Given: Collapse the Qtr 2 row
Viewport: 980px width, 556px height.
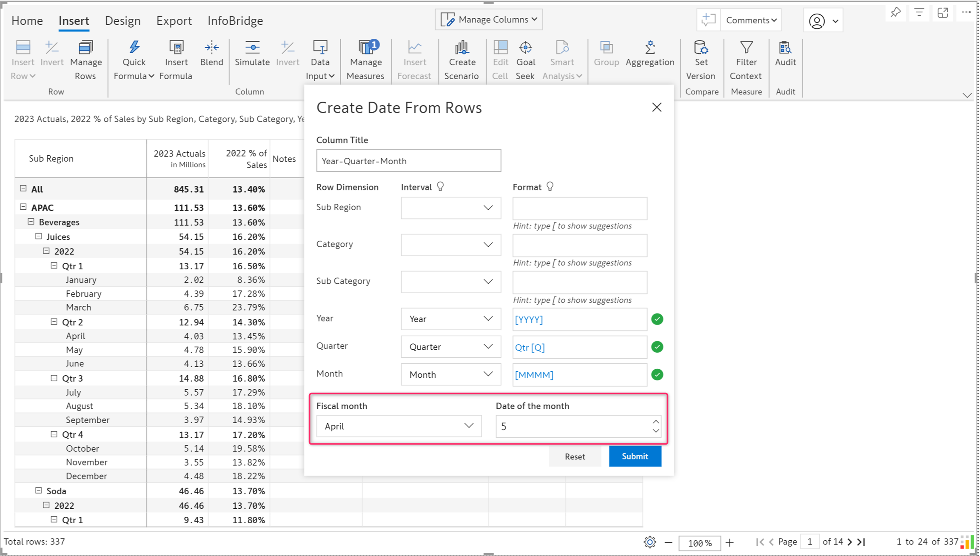Looking at the screenshot, I should [54, 322].
